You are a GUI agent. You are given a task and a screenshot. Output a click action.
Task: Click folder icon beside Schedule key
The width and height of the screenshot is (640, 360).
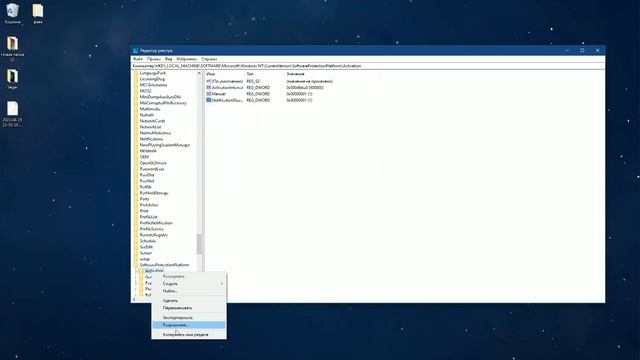pos(136,241)
